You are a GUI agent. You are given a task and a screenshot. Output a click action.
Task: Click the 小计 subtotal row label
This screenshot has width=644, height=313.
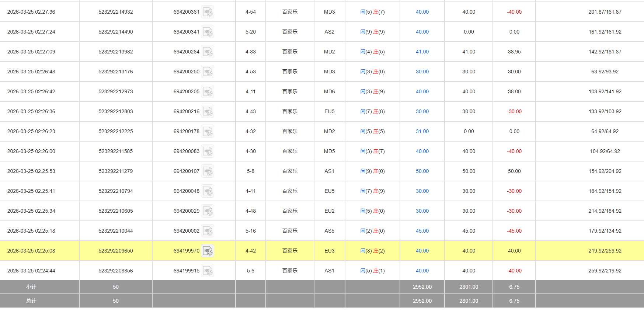(31, 287)
